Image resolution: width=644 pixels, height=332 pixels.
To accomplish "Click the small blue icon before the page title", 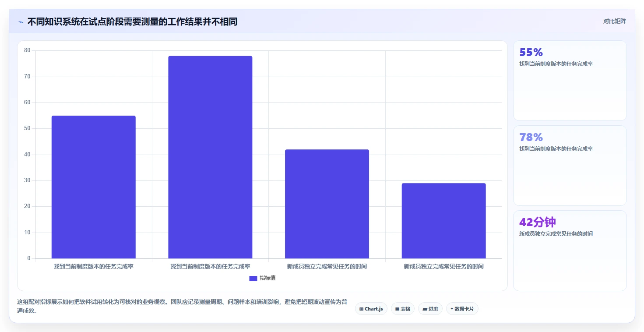I will [21, 22].
